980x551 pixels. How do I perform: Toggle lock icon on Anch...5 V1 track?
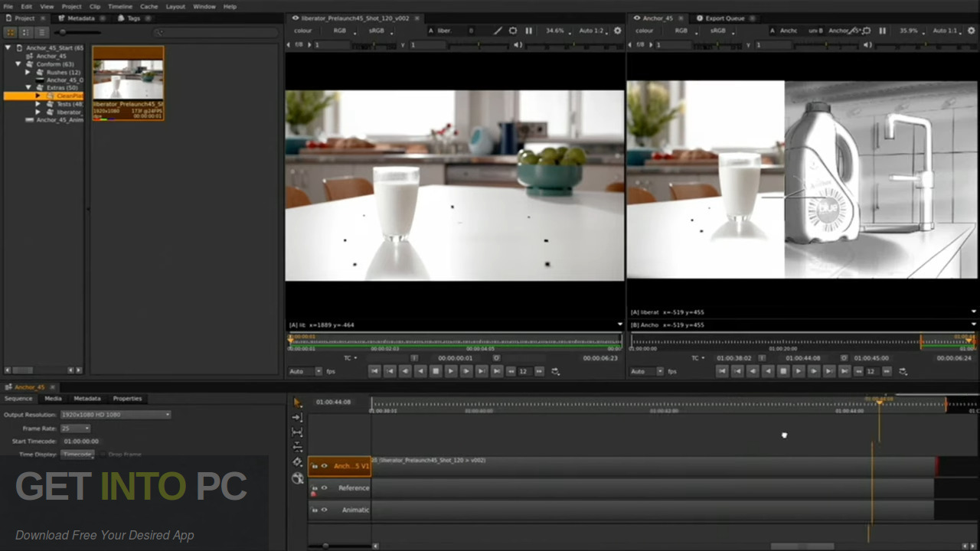click(314, 466)
